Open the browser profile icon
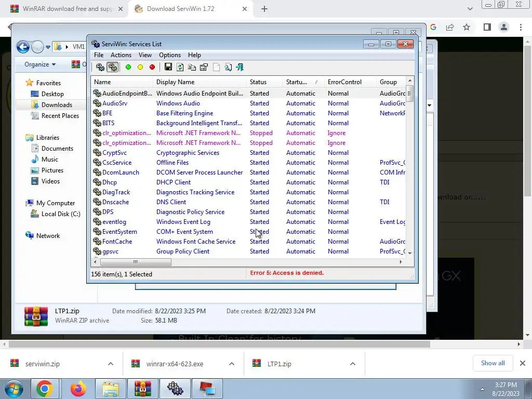The height and width of the screenshot is (399, 532). coord(504,27)
